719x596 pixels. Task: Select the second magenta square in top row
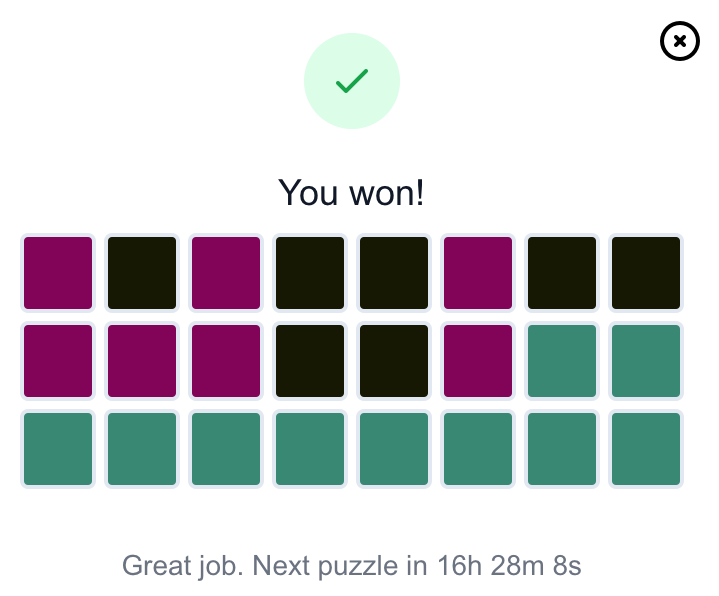(x=226, y=273)
